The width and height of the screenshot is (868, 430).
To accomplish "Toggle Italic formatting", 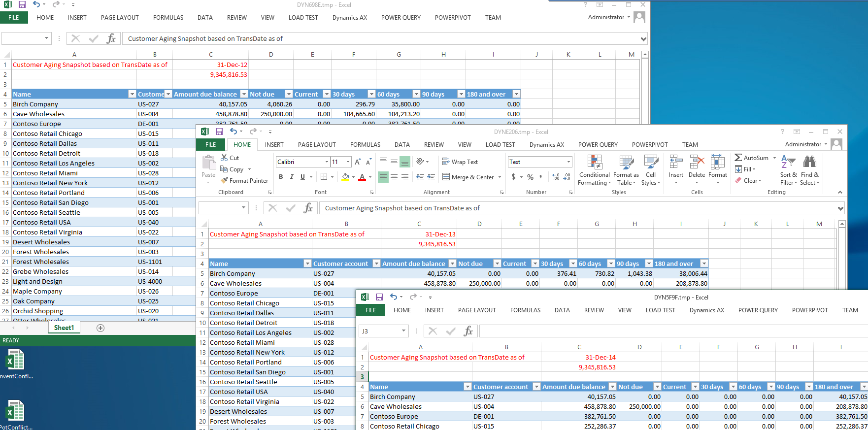I will pyautogui.click(x=292, y=177).
